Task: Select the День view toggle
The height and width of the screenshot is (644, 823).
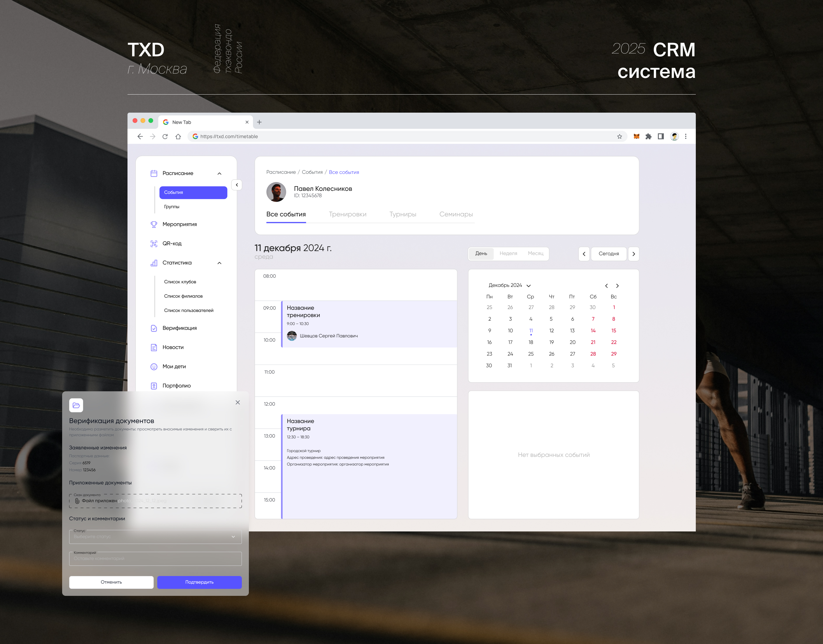Action: 481,253
